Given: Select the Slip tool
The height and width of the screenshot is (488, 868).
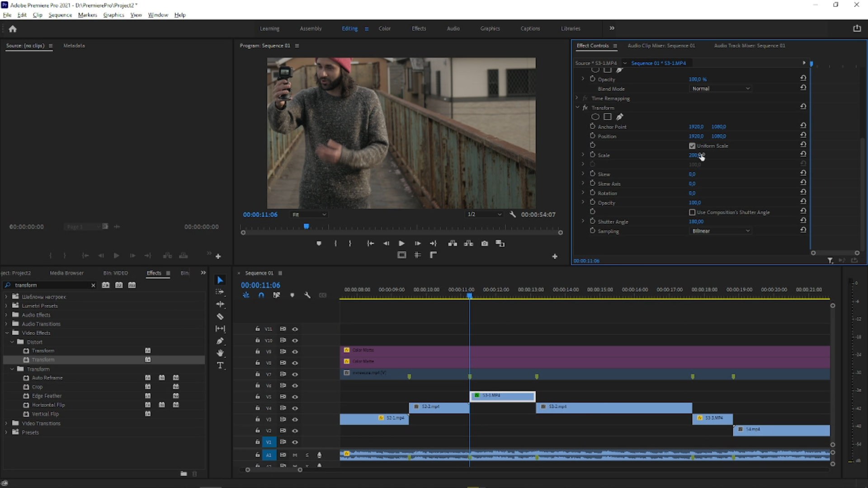Looking at the screenshot, I should (220, 328).
